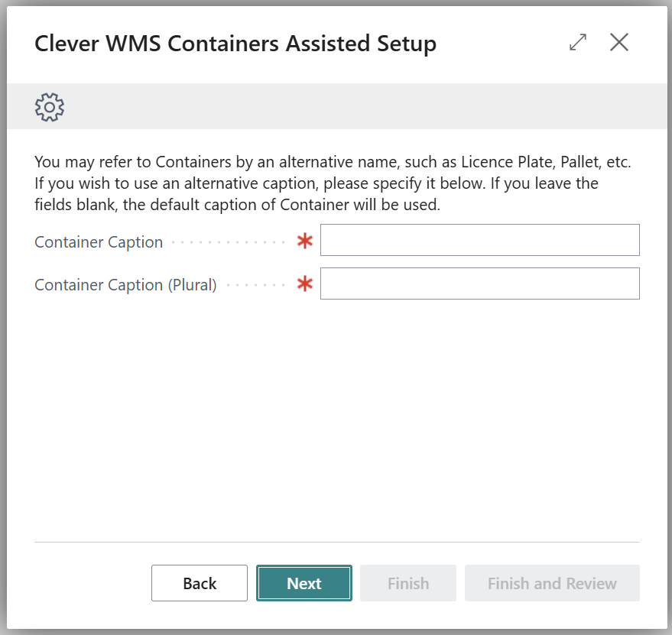The height and width of the screenshot is (635, 672).
Task: Click the horizontal divider above the wizard buttons
Action: 336,543
